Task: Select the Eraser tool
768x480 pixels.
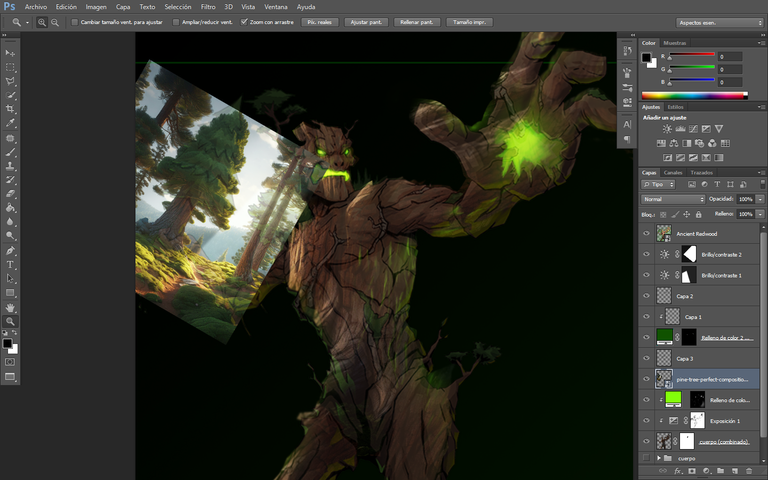Action: (10, 194)
